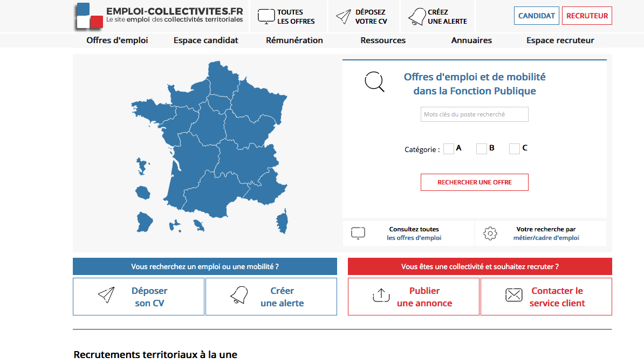Check the Catégorie A checkbox

coord(449,149)
